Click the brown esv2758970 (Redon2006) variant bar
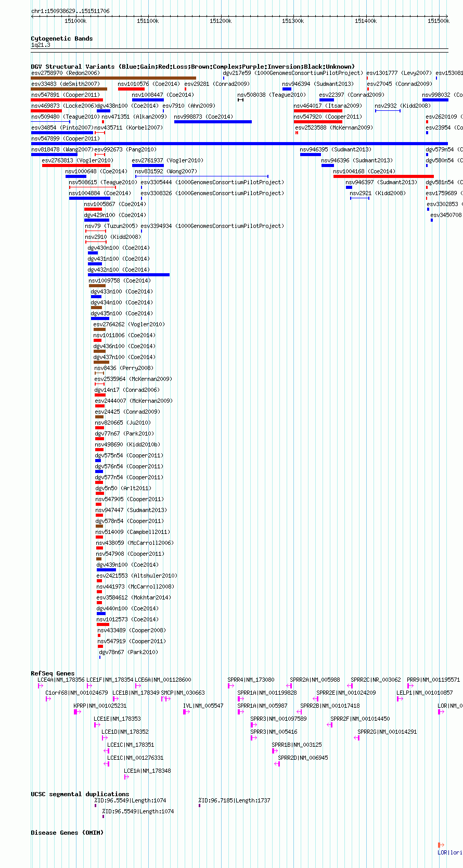This screenshot has width=463, height=868. tap(113, 78)
